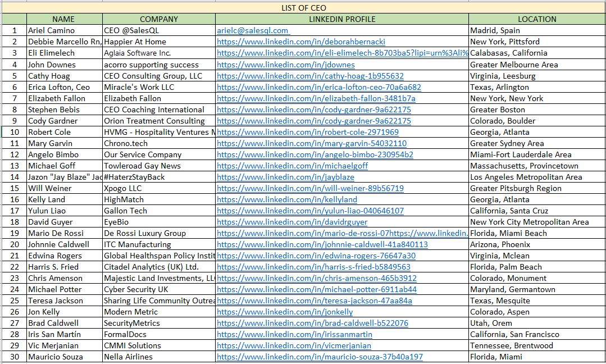Open the eli-elimelech LinkedIn link
Image resolution: width=606 pixels, height=364 pixels.
coord(343,53)
